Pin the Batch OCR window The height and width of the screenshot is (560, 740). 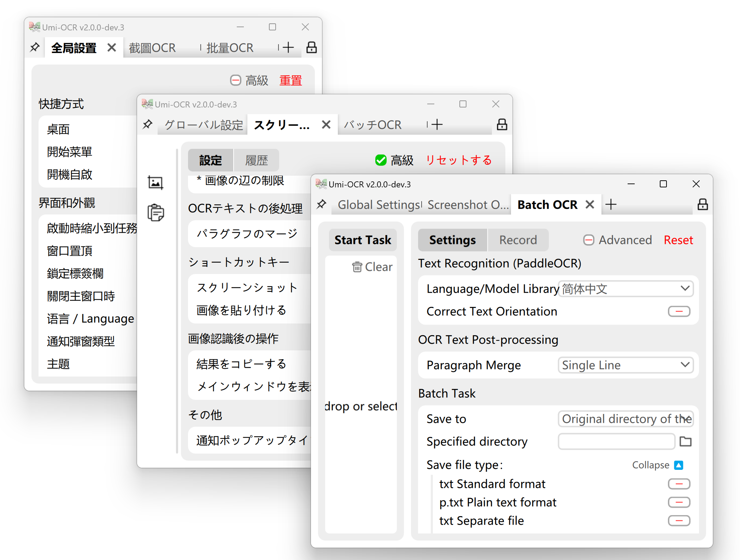(321, 204)
